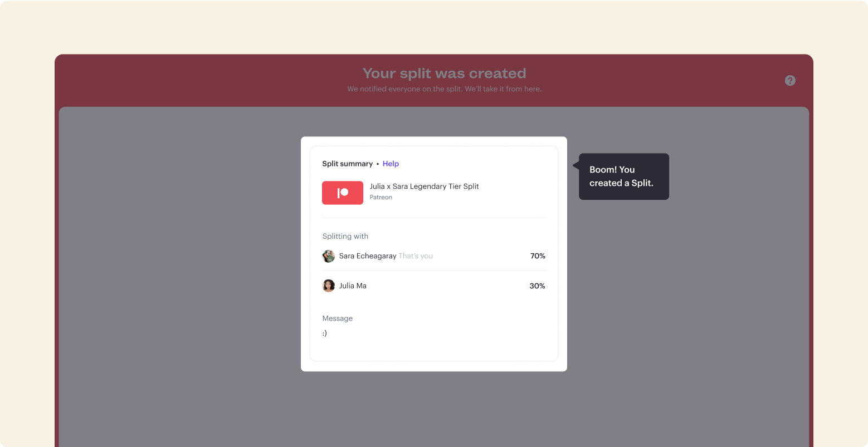Click Julia Ma's avatar
The width and height of the screenshot is (868, 447).
[329, 286]
